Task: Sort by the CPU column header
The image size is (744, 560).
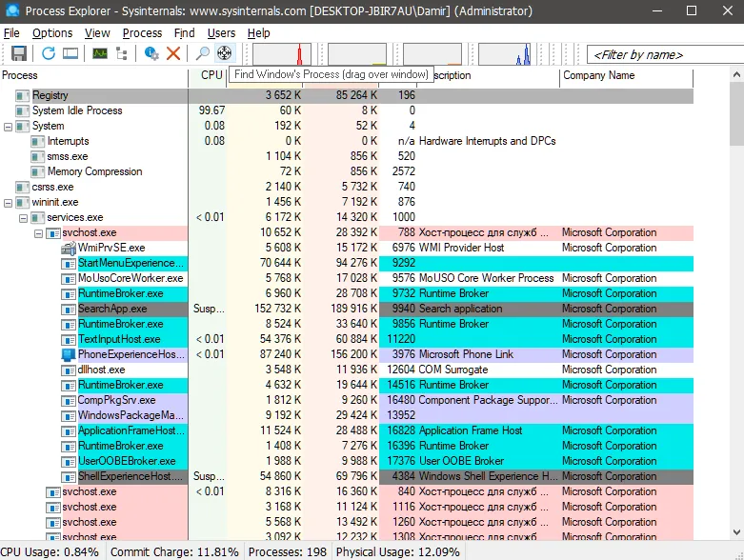Action: (211, 75)
